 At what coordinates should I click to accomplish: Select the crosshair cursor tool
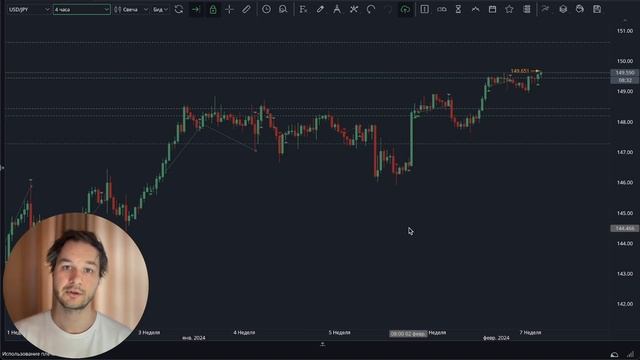click(229, 9)
